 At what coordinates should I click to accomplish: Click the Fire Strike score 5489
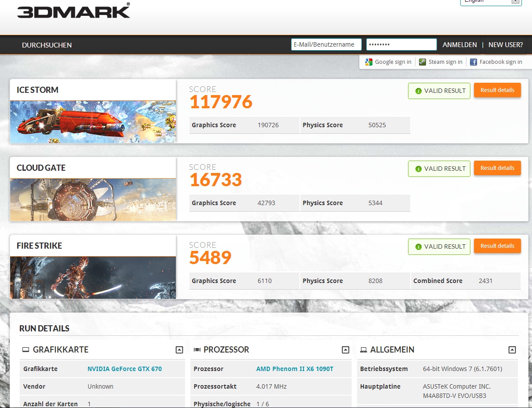(x=210, y=258)
